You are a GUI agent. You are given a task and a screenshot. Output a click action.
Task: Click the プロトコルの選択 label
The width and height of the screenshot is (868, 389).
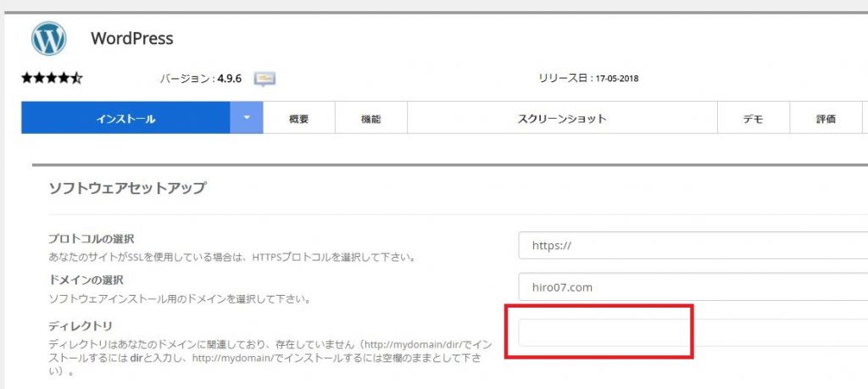[92, 239]
